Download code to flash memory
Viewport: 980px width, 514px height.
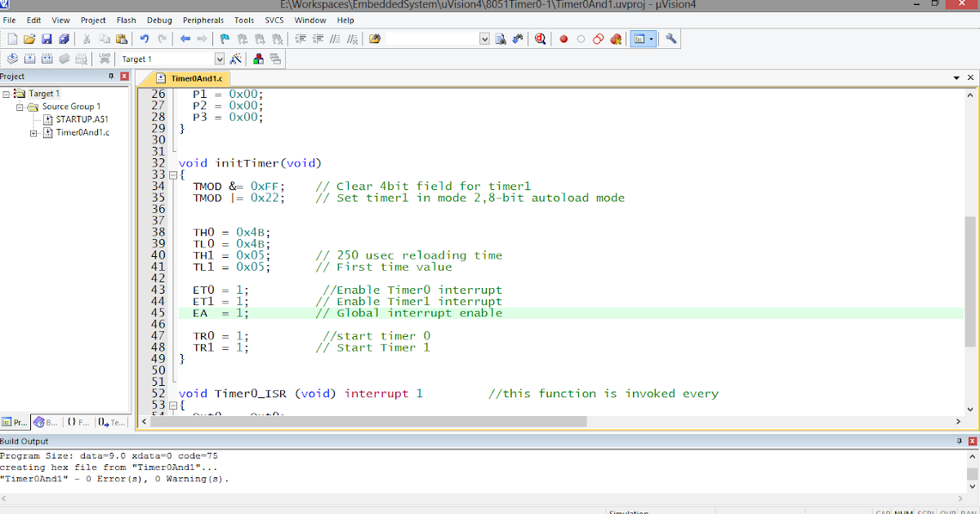click(x=104, y=58)
